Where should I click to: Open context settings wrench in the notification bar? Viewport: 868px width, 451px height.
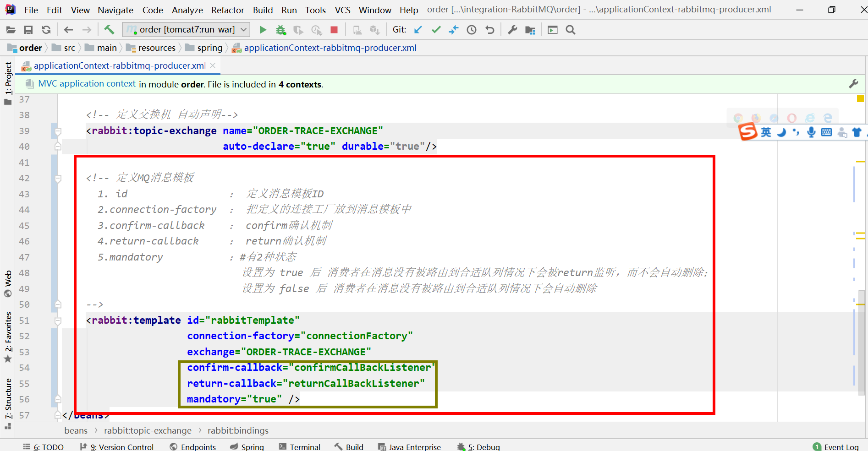tap(853, 84)
